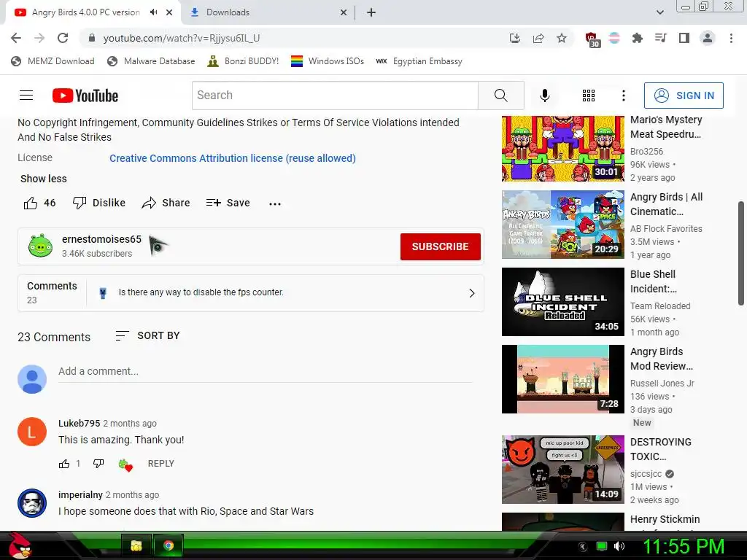Open Lukeb795's profile name
Viewport: 747px width, 560px height.
coord(79,424)
